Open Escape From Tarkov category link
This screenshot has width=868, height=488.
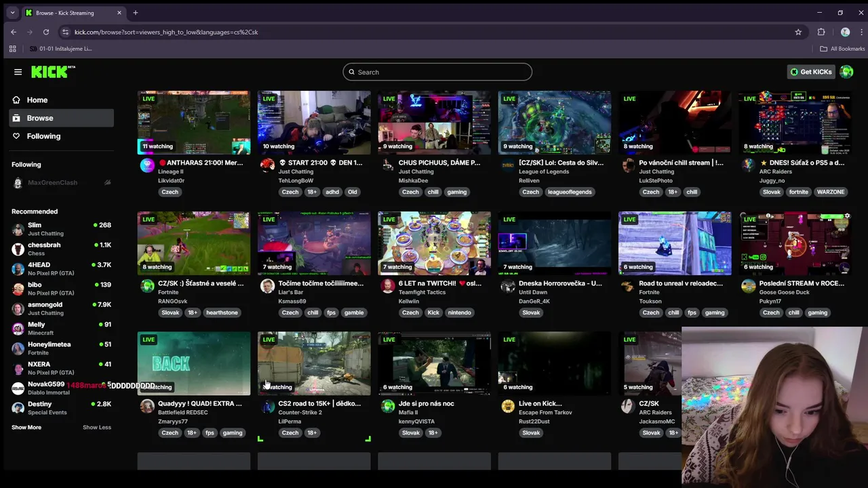coord(546,412)
